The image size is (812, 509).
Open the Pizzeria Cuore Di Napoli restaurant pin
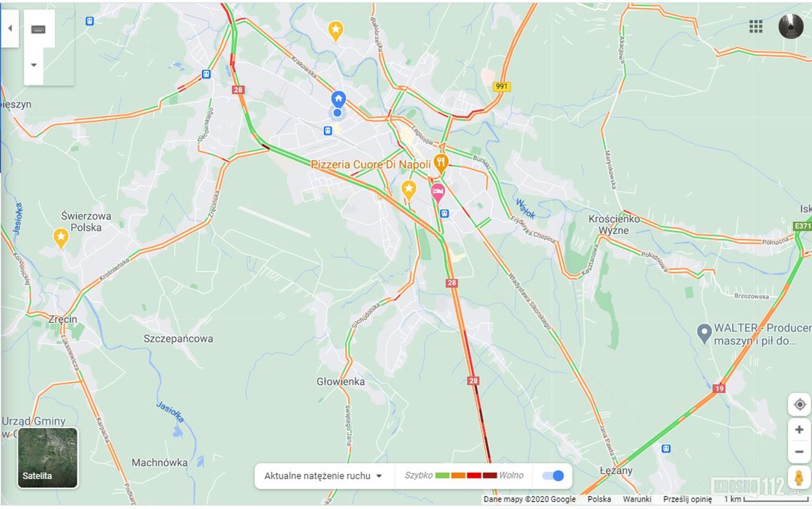point(440,163)
